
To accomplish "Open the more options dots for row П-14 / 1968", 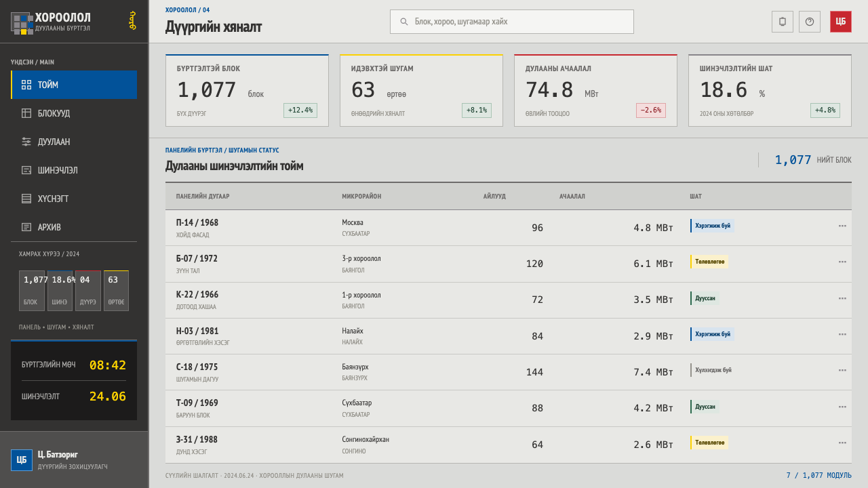I will click(x=842, y=226).
